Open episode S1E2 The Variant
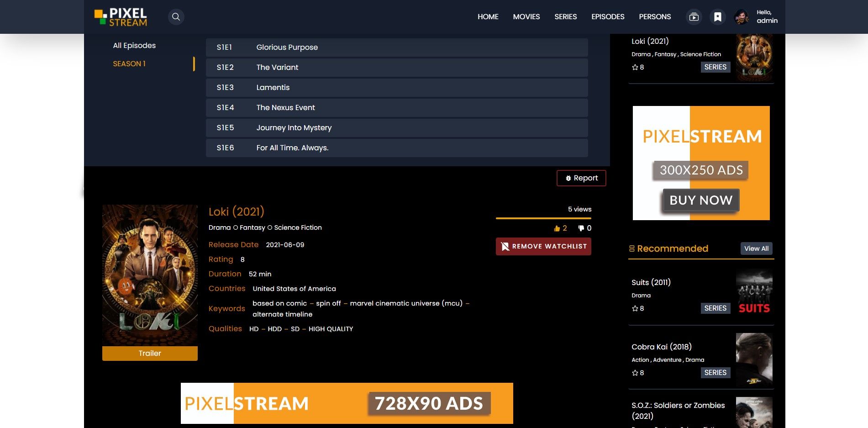868x428 pixels. (x=397, y=67)
